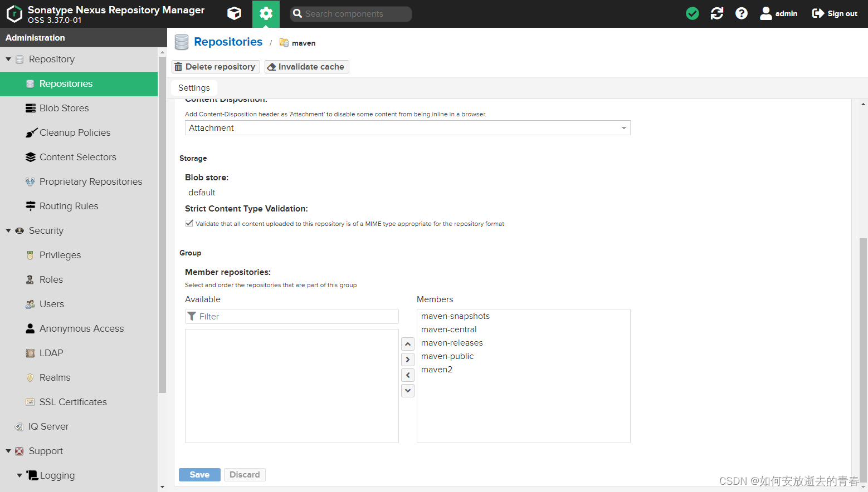Sign out of Nexus
The width and height of the screenshot is (868, 492).
coord(835,13)
